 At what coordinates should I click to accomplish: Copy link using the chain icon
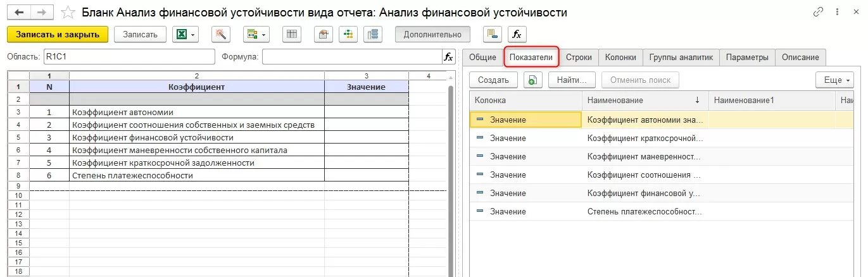(x=819, y=12)
